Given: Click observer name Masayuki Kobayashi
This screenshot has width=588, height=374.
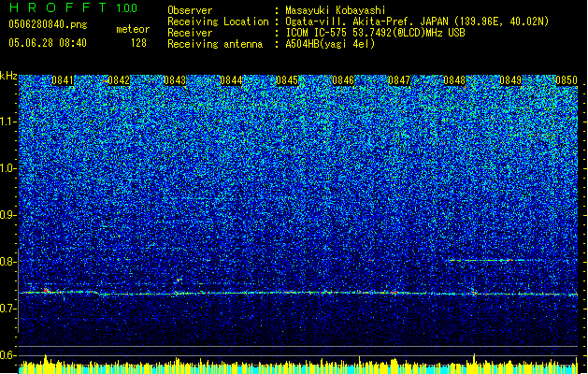Looking at the screenshot, I should 336,10.
